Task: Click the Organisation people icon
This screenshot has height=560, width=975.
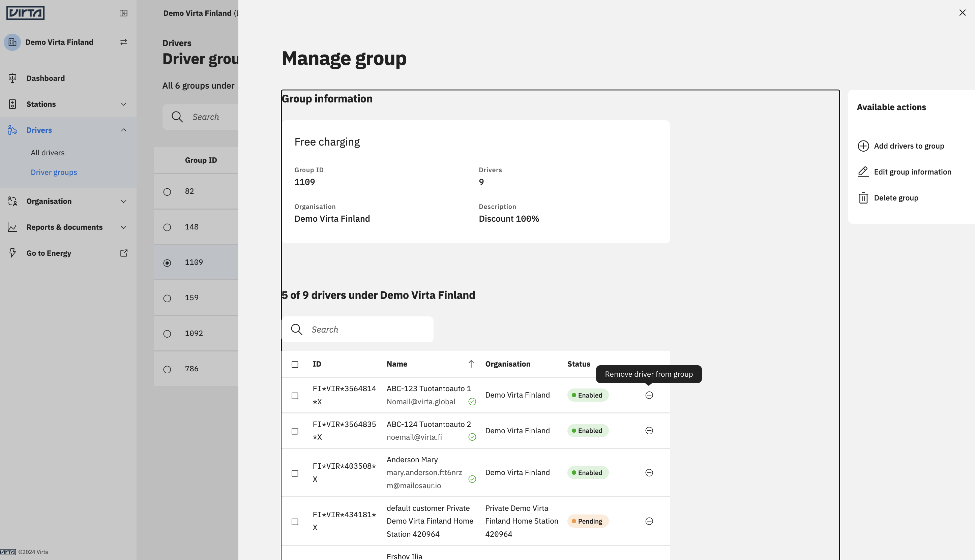Action: pos(12,201)
